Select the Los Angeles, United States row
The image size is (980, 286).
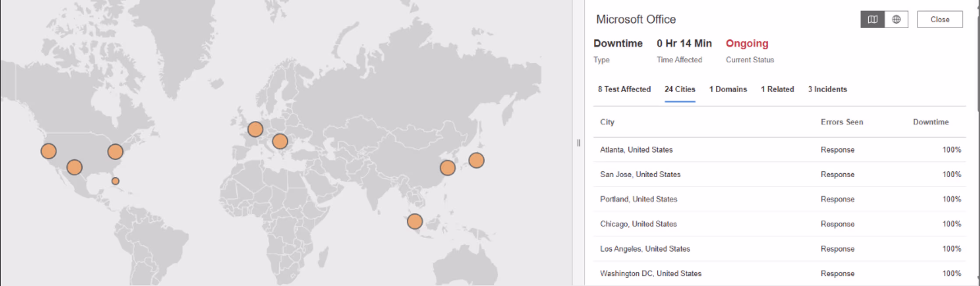click(779, 249)
